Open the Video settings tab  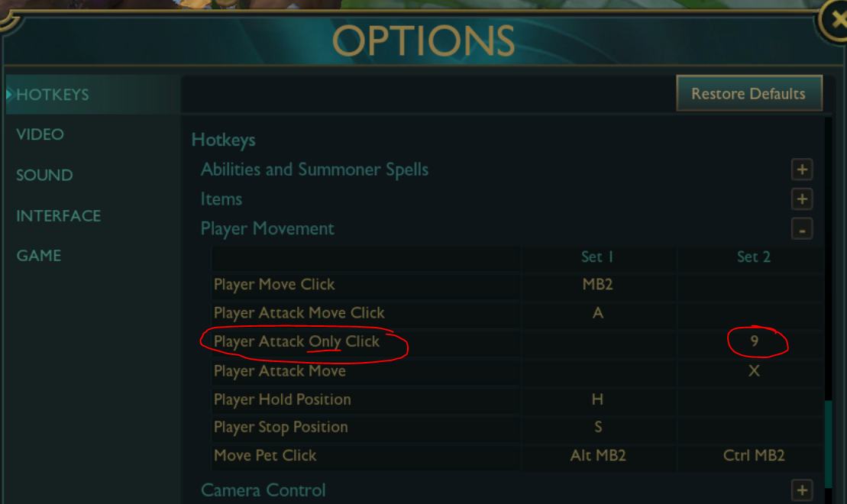(40, 134)
